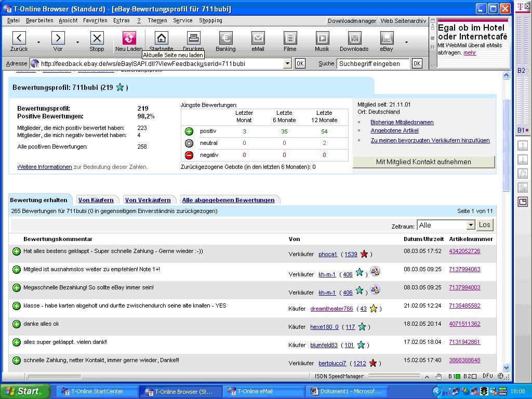Click the red star next to phoca1
The width and height of the screenshot is (532, 399).
(364, 254)
